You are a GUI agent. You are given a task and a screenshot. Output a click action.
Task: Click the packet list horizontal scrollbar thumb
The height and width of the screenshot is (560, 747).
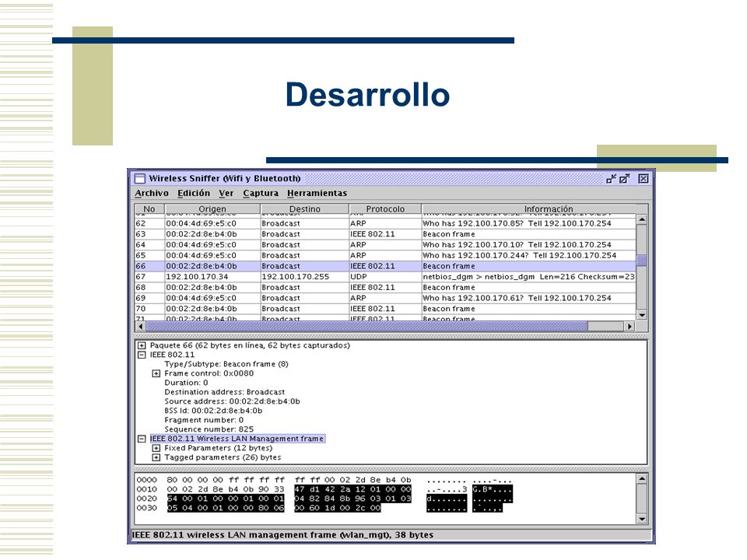coord(366,326)
